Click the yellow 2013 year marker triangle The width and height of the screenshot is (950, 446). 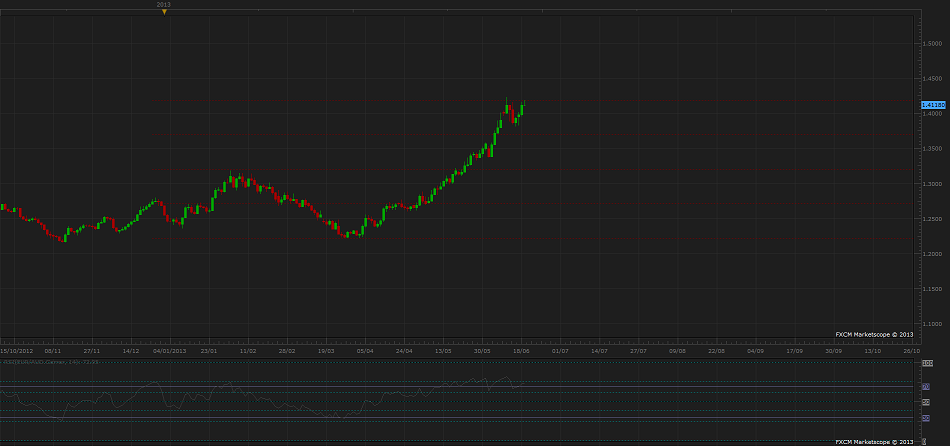[164, 12]
